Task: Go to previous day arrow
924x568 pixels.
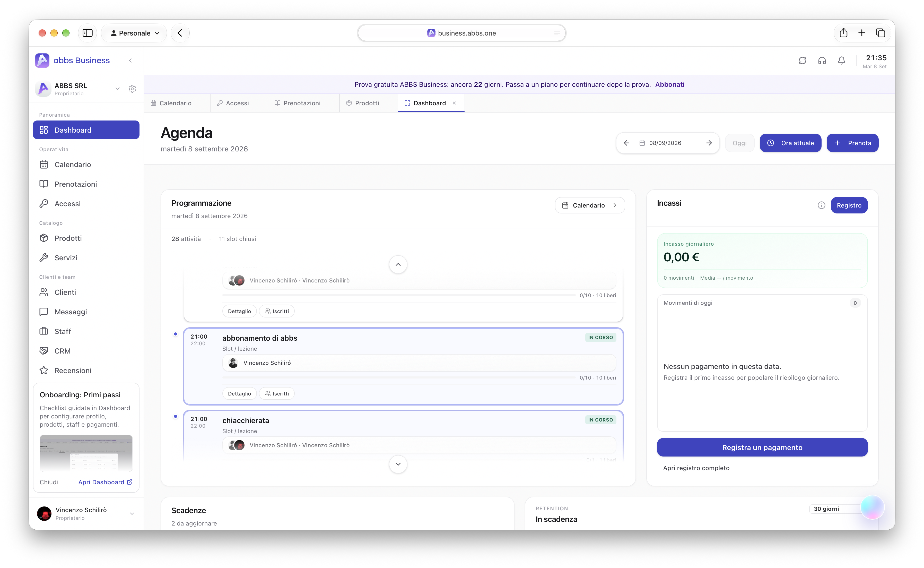Action: [627, 143]
